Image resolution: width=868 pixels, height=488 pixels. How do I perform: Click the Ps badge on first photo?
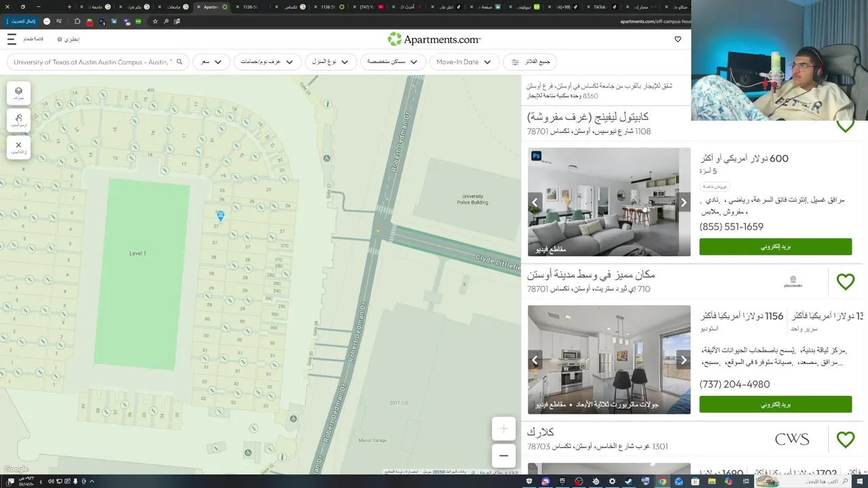click(x=536, y=156)
